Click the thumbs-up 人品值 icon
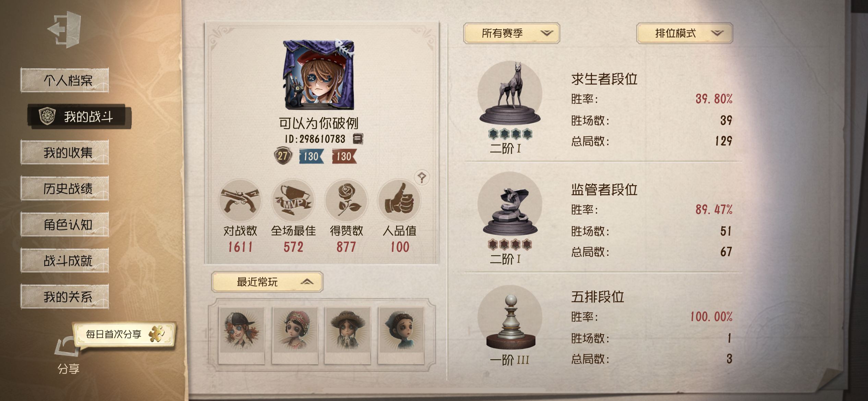868x401 pixels. click(399, 200)
